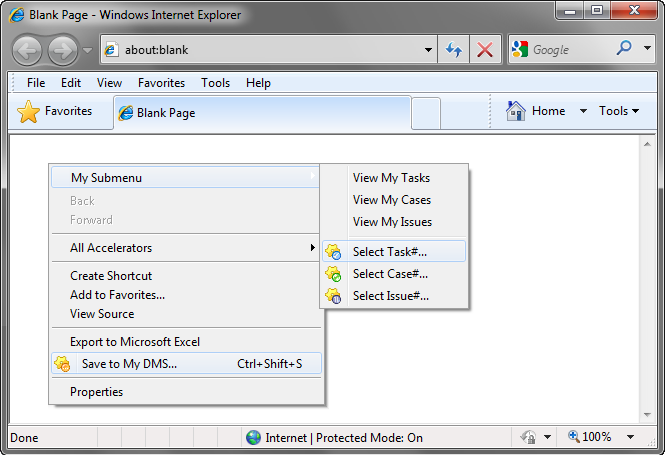This screenshot has height=455, width=665.
Task: Maximize the Internet Explorer window
Action: pos(597,11)
